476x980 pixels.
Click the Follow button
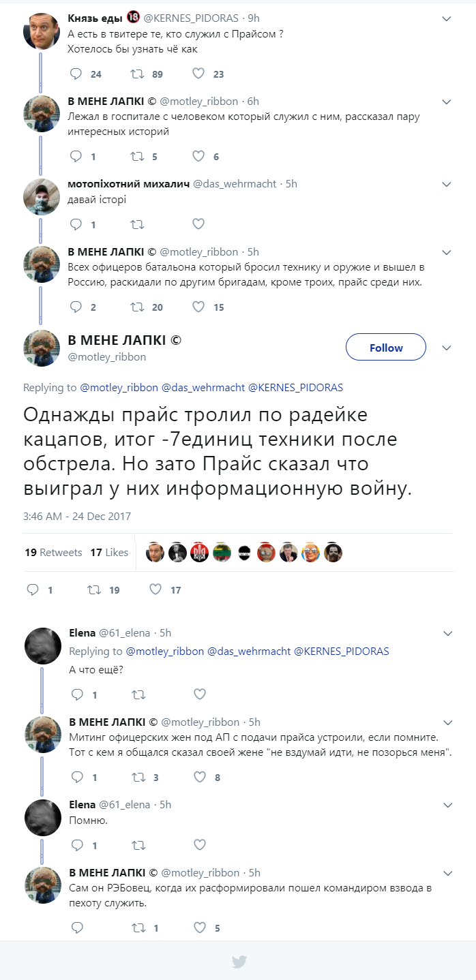point(386,348)
